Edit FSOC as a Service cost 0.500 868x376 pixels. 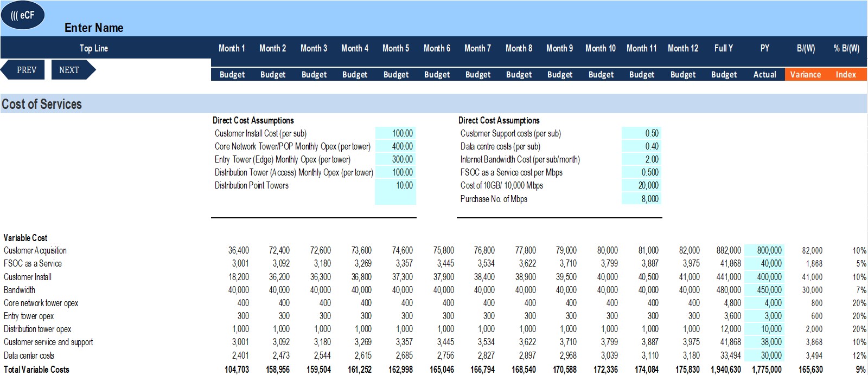pos(641,172)
